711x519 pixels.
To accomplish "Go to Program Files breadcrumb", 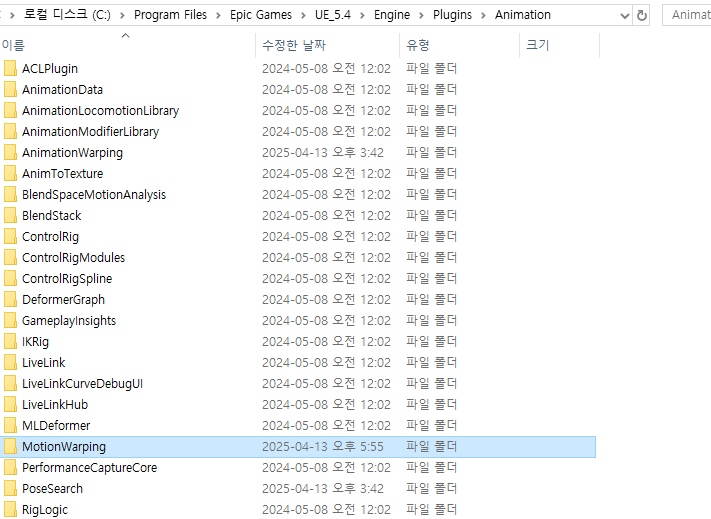I will point(170,15).
